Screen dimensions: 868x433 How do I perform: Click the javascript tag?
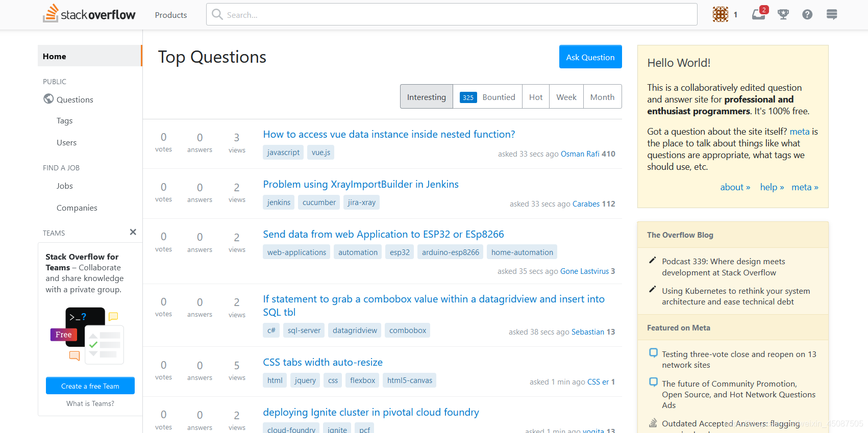tap(283, 152)
